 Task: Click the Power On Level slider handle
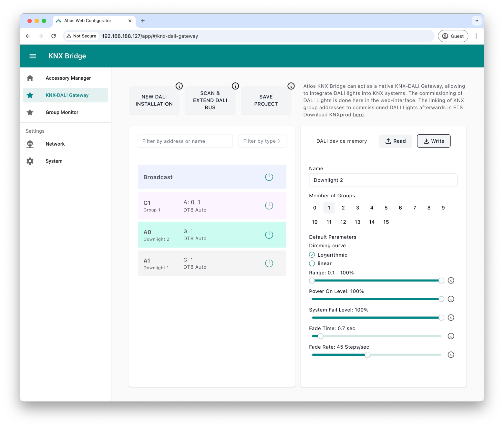point(441,299)
